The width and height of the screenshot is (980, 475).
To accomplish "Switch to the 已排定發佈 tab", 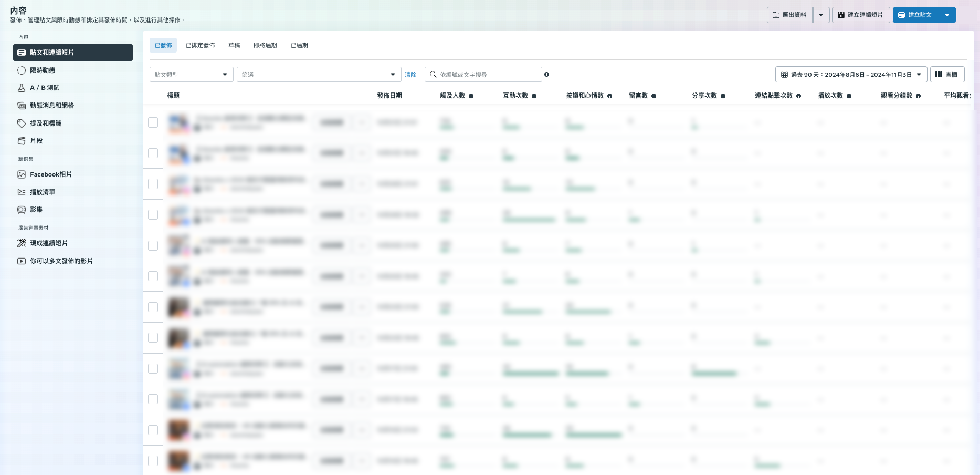I will 200,45.
